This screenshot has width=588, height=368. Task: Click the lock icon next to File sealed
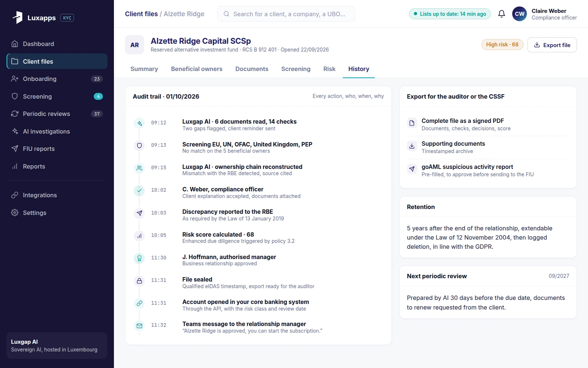[139, 281]
